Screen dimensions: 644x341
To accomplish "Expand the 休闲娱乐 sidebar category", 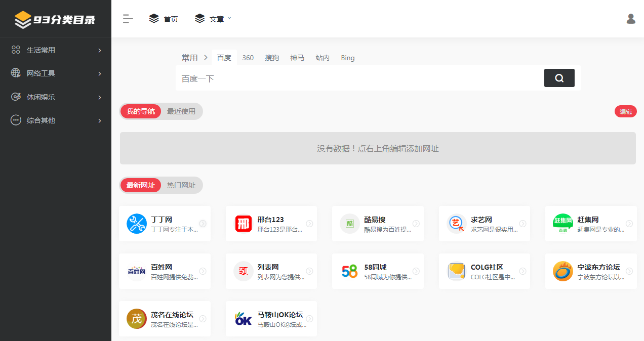I will click(x=56, y=97).
